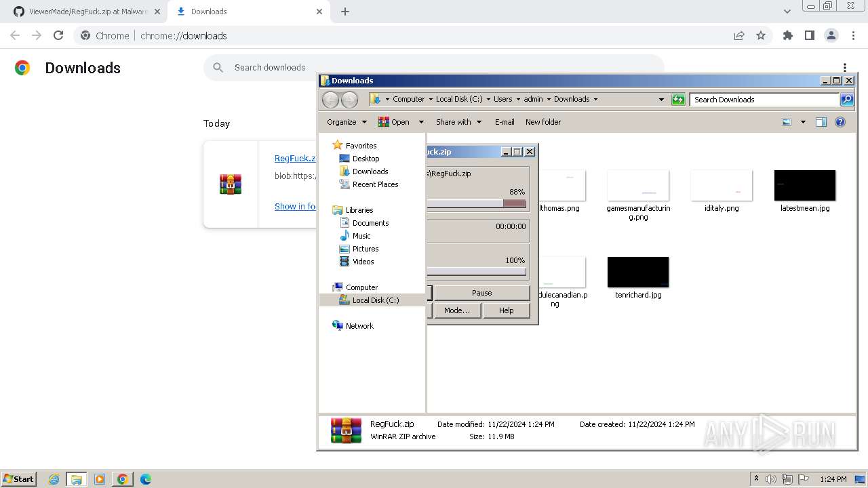868x488 pixels.
Task: Open downloads page three-dot menu
Action: 845,68
